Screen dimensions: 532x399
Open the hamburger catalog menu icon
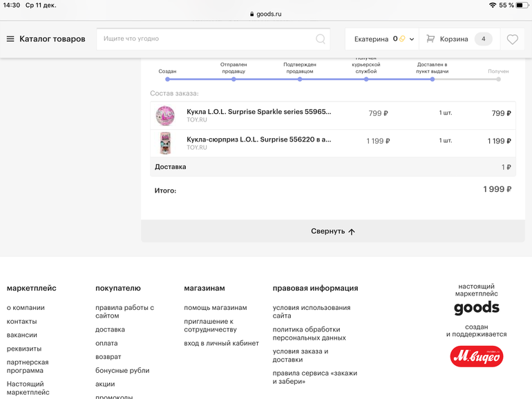click(x=10, y=39)
